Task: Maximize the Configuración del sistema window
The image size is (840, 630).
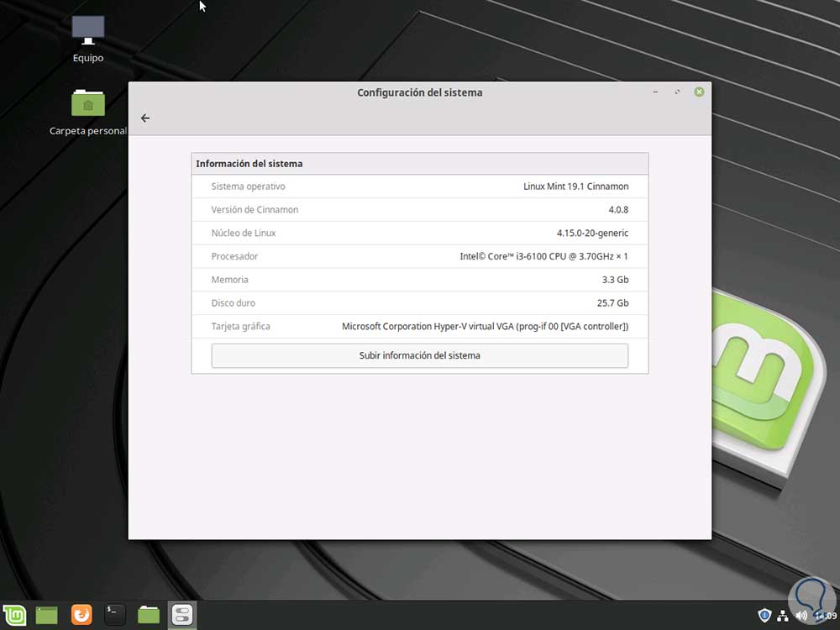Action: (677, 92)
